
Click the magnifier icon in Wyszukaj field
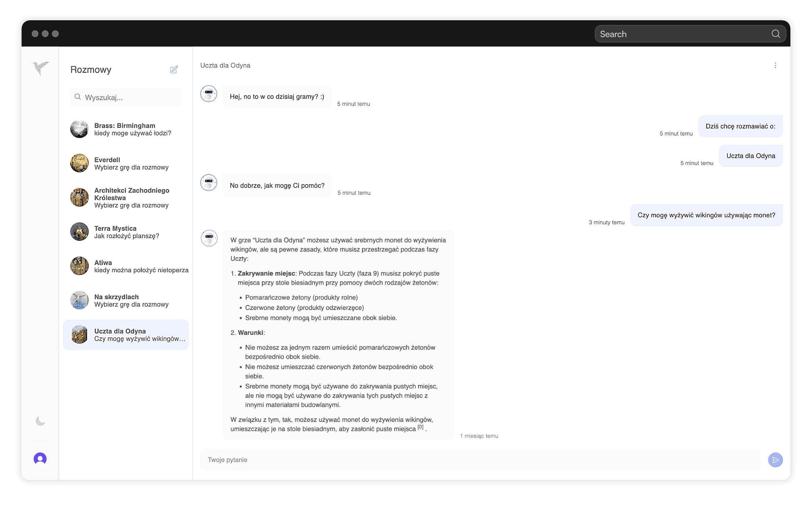[x=78, y=97]
